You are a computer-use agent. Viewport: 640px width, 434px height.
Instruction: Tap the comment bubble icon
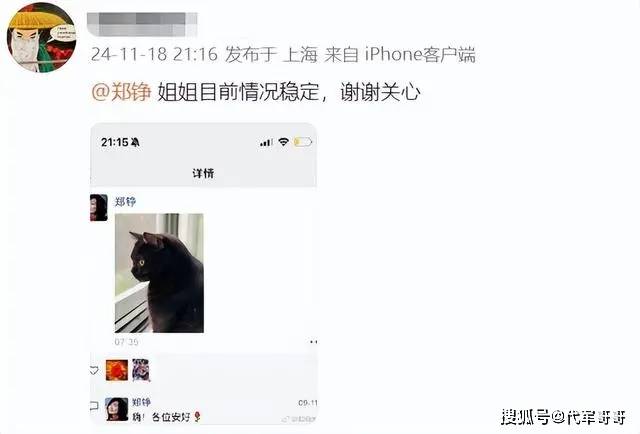pyautogui.click(x=94, y=405)
